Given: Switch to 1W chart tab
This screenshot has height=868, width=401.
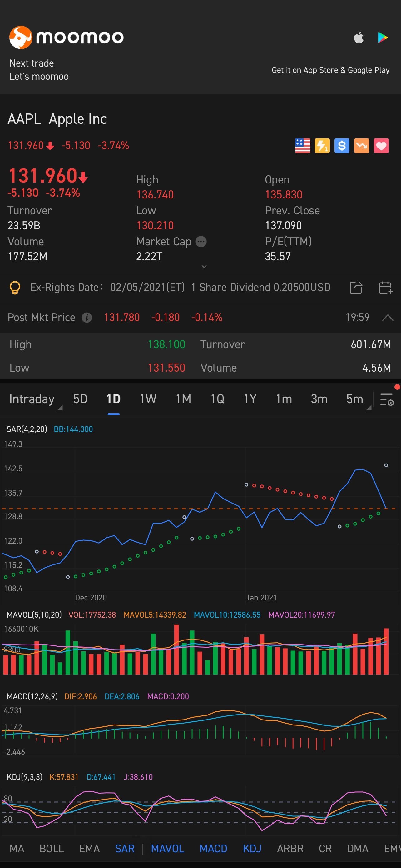Looking at the screenshot, I should (148, 399).
